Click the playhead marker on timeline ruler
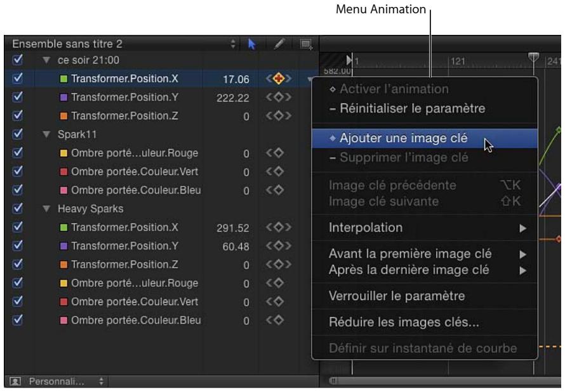The image size is (565, 392). click(x=534, y=58)
